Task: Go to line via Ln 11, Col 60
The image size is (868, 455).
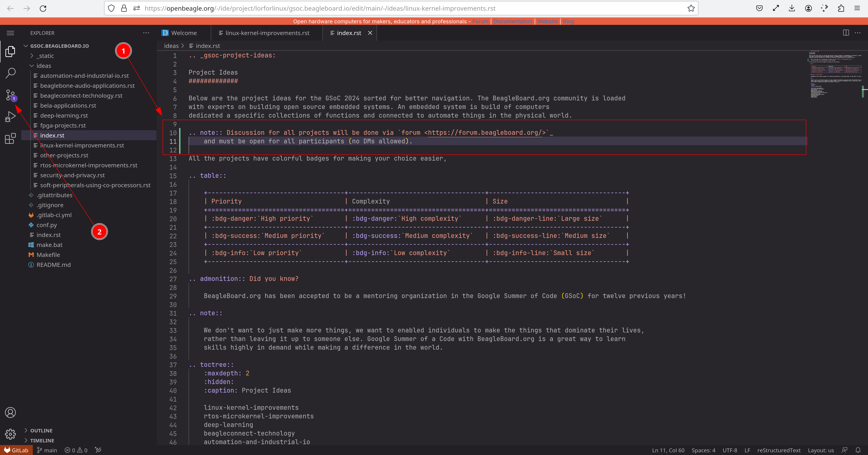Action: click(x=668, y=450)
